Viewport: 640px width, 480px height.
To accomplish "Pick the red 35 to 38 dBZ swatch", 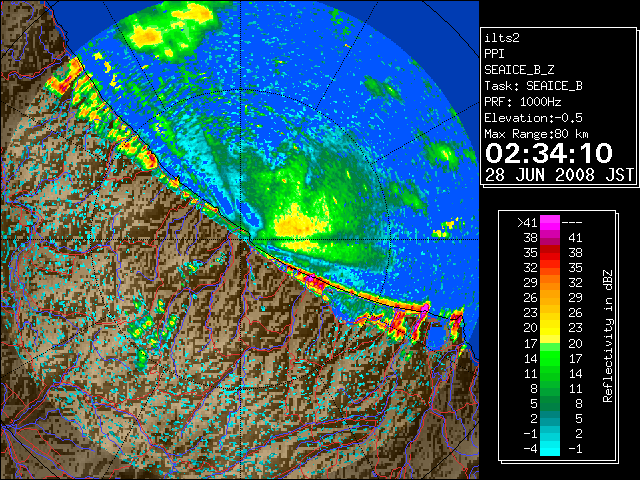I will coord(550,253).
